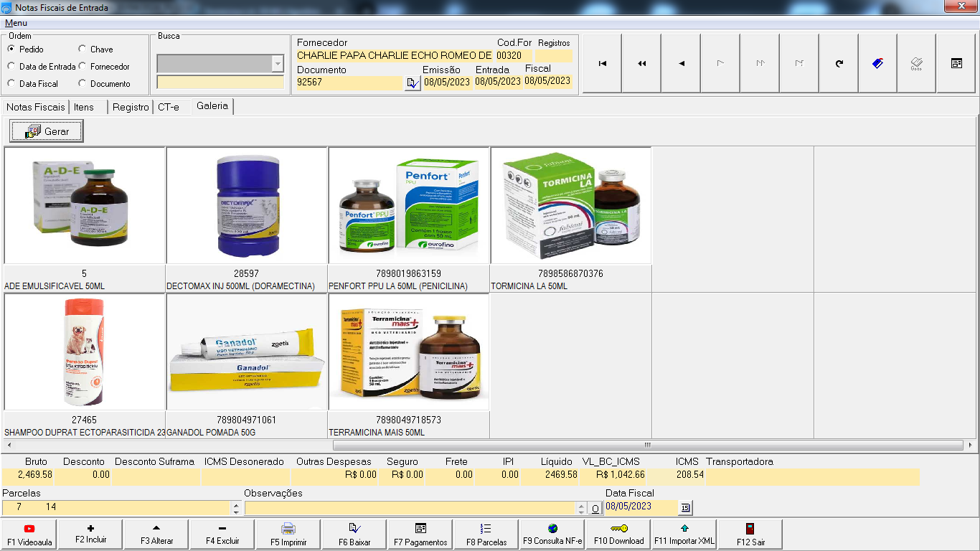The height and width of the screenshot is (551, 980).
Task: Go to previous record with left arrow
Action: (681, 64)
